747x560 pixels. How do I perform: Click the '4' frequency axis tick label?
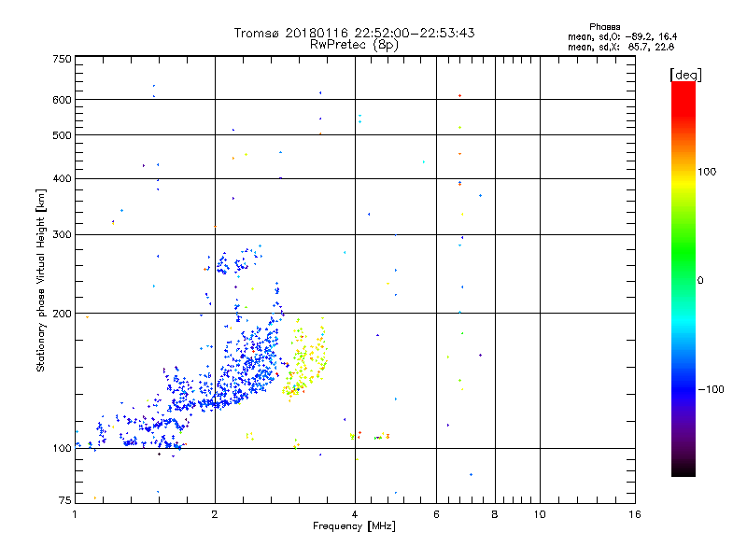coord(355,514)
